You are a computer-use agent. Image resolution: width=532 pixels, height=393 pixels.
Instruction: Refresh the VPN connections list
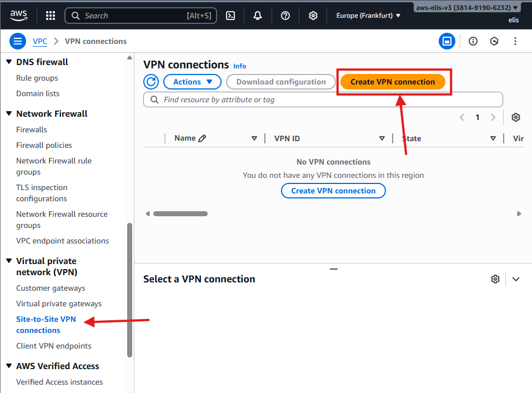click(x=151, y=82)
